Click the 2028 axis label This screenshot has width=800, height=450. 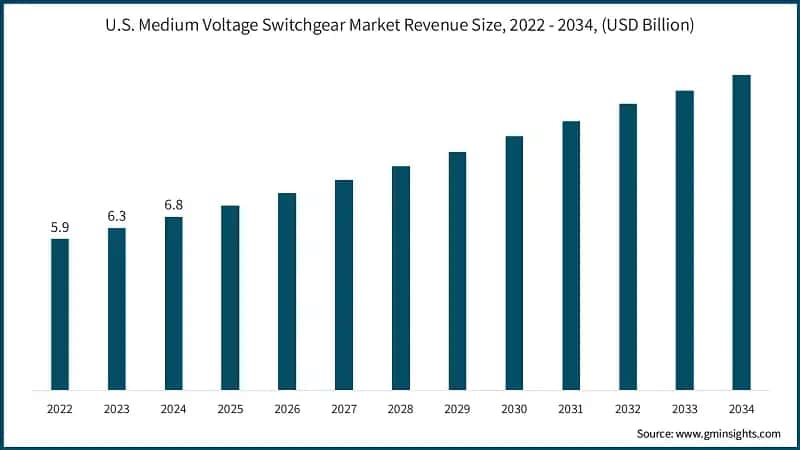(401, 409)
